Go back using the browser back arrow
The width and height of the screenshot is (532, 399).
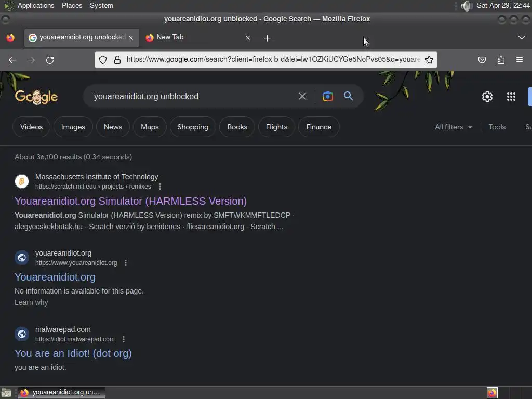[12, 60]
